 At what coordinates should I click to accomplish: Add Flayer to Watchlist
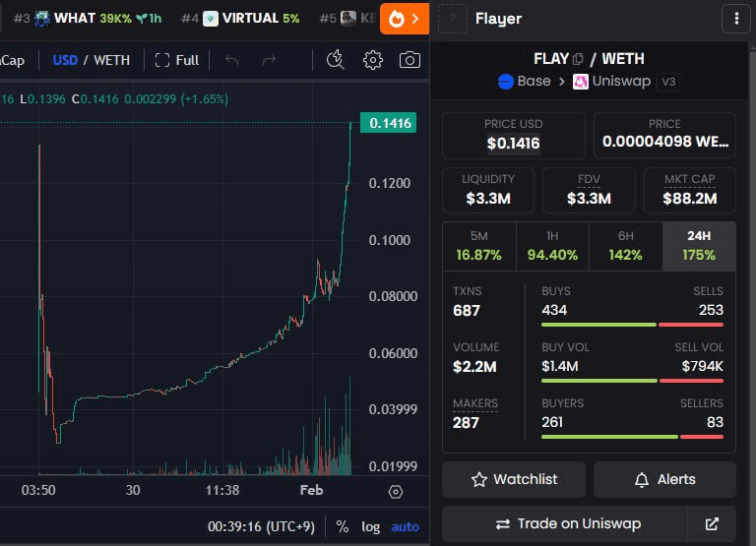pyautogui.click(x=514, y=479)
